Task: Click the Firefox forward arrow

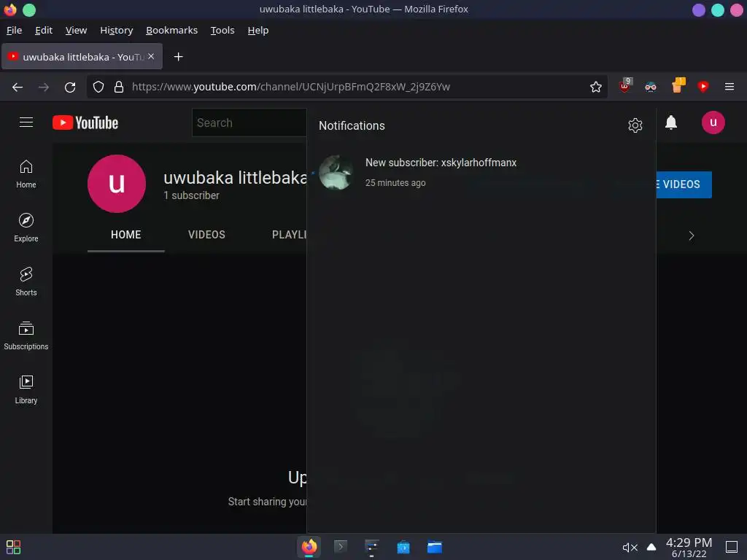Action: [x=44, y=87]
